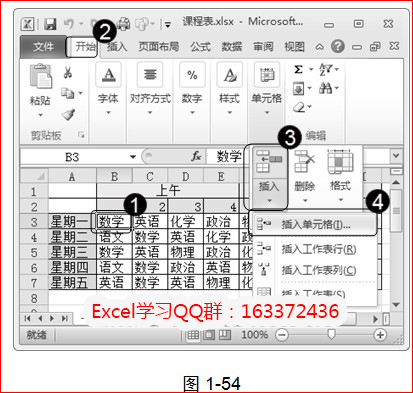Click the Cut scissors icon
The image size is (413, 393).
[x=68, y=72]
